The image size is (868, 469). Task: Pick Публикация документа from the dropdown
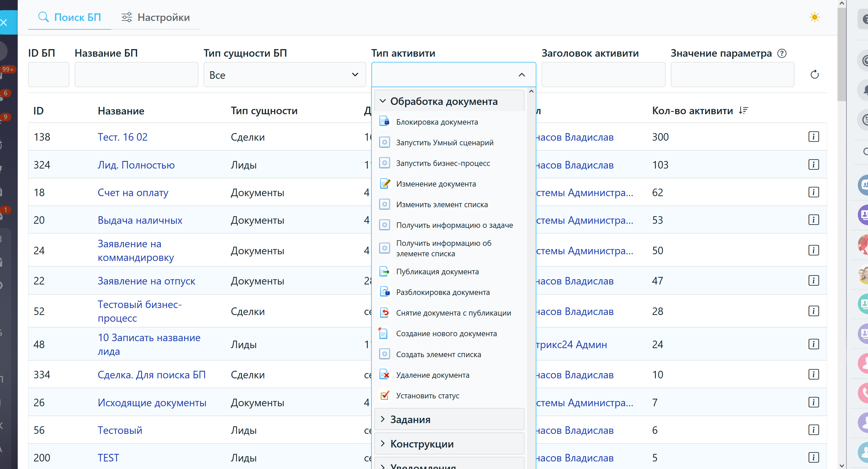coord(437,272)
